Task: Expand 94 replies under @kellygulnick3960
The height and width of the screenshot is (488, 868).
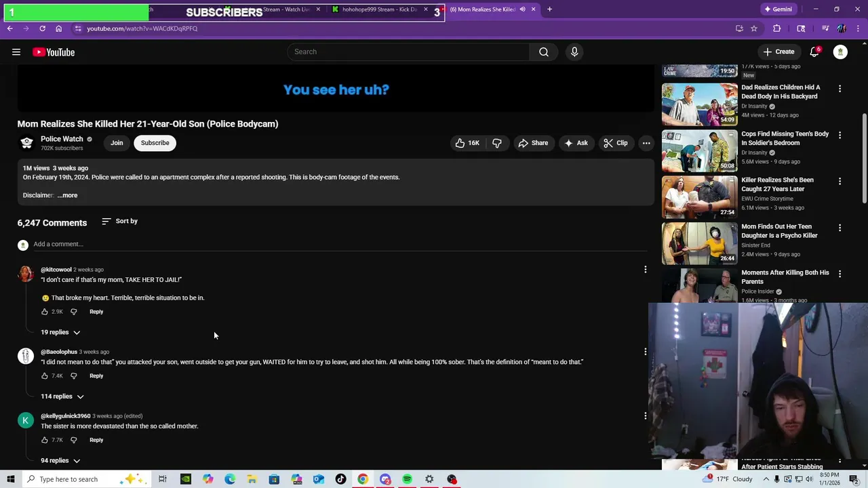Action: pyautogui.click(x=60, y=461)
